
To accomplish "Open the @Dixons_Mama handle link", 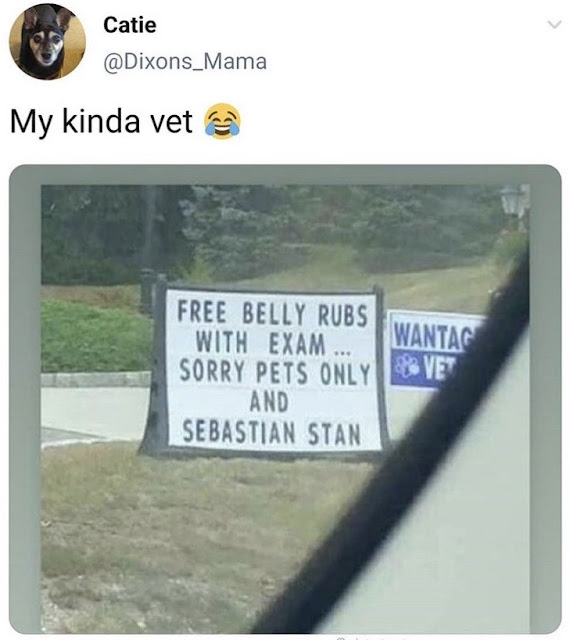I will (185, 62).
